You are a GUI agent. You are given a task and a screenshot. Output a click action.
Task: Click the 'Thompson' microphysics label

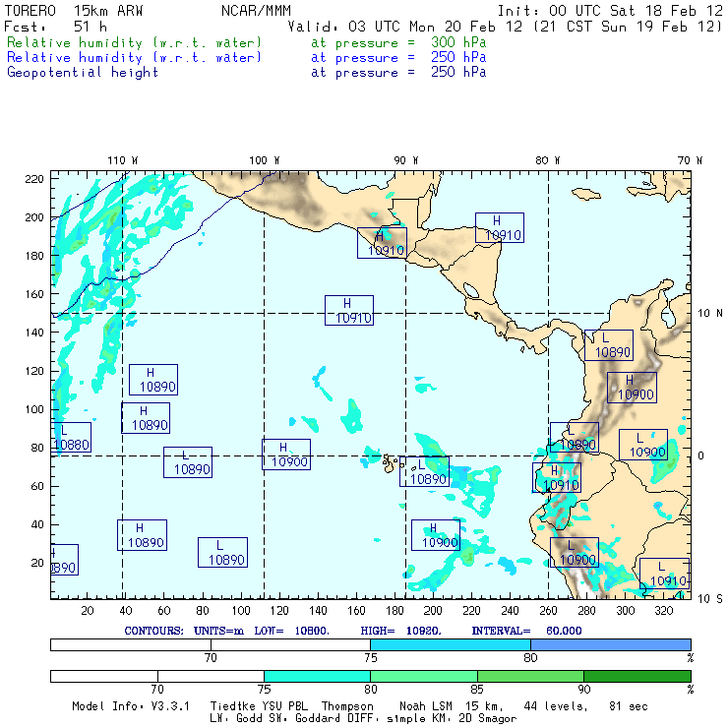click(x=347, y=706)
